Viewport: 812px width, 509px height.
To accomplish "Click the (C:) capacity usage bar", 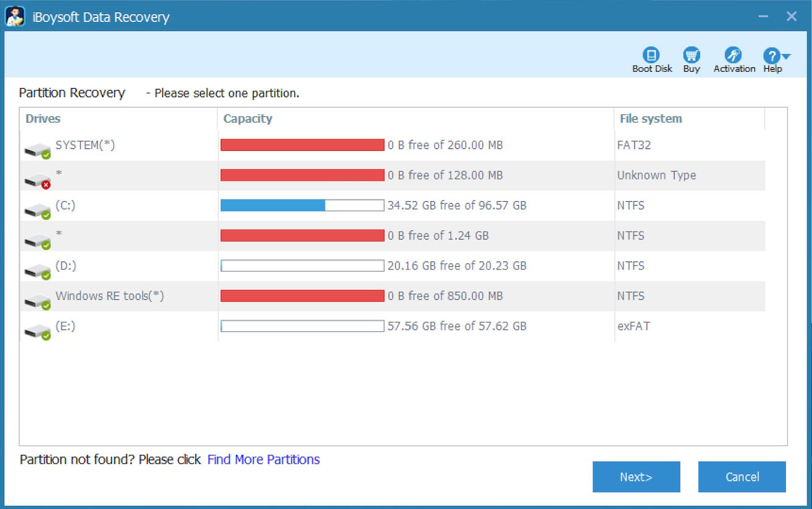I will click(302, 206).
